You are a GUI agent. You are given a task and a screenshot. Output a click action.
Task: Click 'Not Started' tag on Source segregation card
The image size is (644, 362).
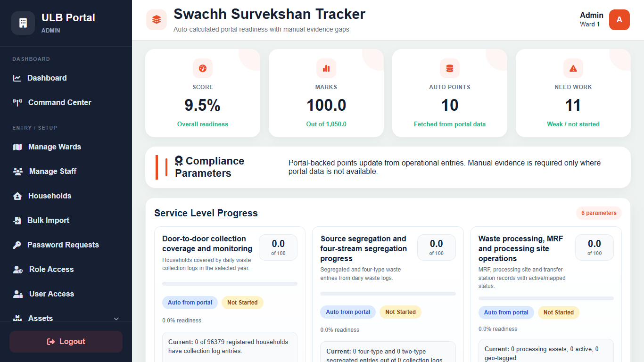click(400, 312)
